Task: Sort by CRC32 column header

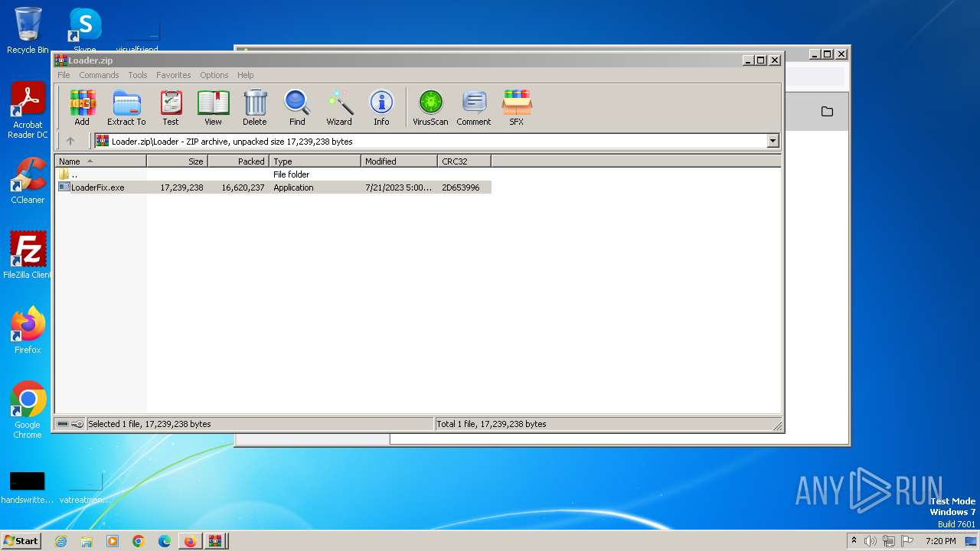Action: (464, 161)
